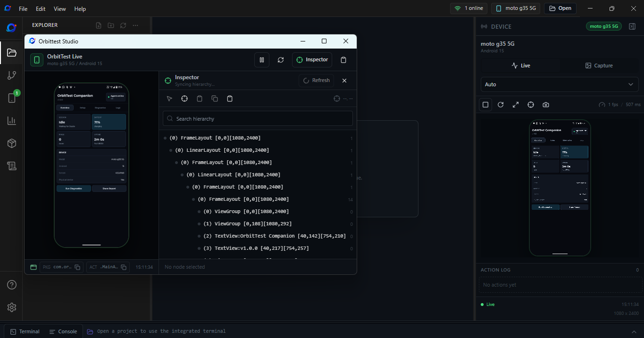The image size is (644, 338).
Task: Switch to the Capture tab in Device panel
Action: pos(599,66)
